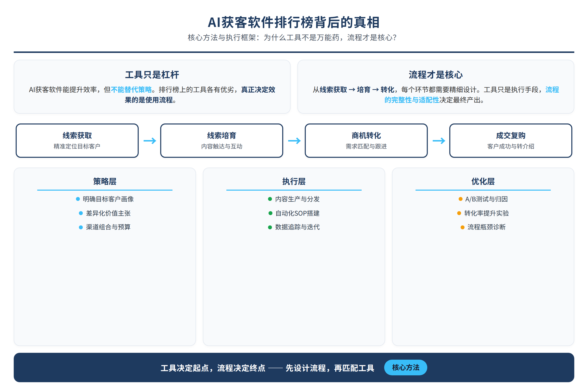The height and width of the screenshot is (392, 588).
Task: Click the footer text 工具决定起点，流程决定终点
Action: point(213,368)
